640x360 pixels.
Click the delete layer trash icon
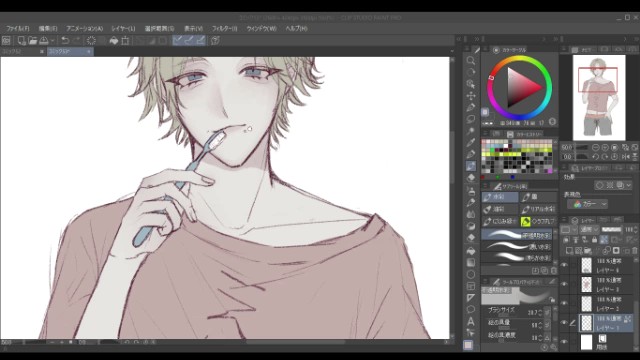(x=634, y=250)
